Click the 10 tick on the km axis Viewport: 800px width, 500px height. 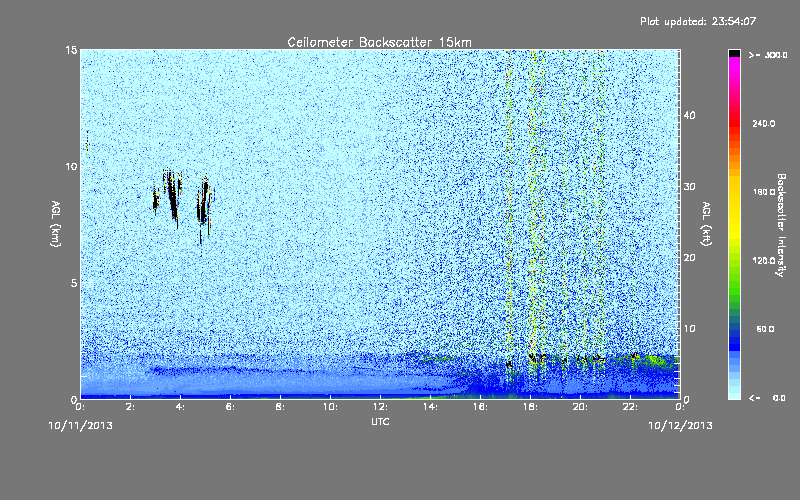pos(71,166)
